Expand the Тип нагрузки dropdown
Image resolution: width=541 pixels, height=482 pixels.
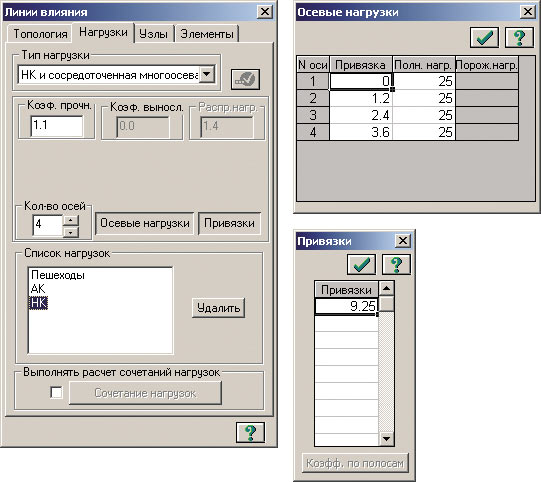[207, 74]
